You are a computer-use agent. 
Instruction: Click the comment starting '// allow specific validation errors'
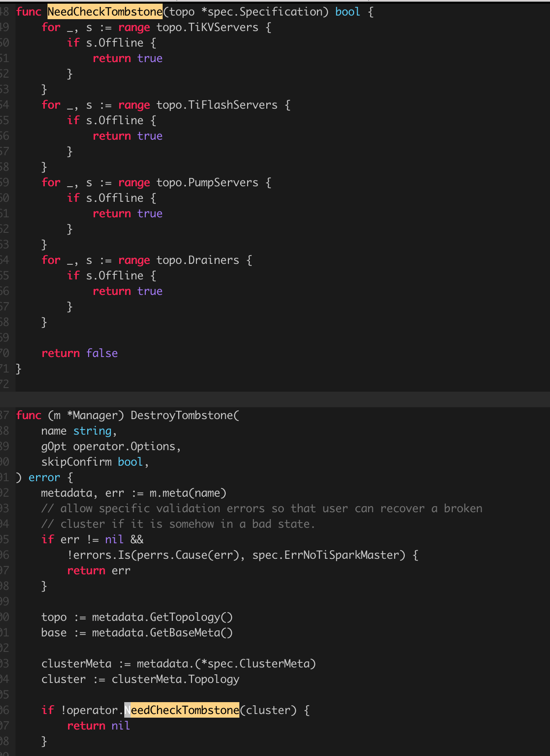click(x=262, y=509)
